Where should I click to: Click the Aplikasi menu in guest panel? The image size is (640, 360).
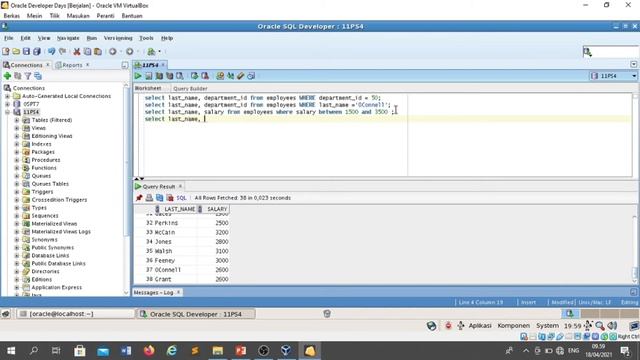(480, 325)
